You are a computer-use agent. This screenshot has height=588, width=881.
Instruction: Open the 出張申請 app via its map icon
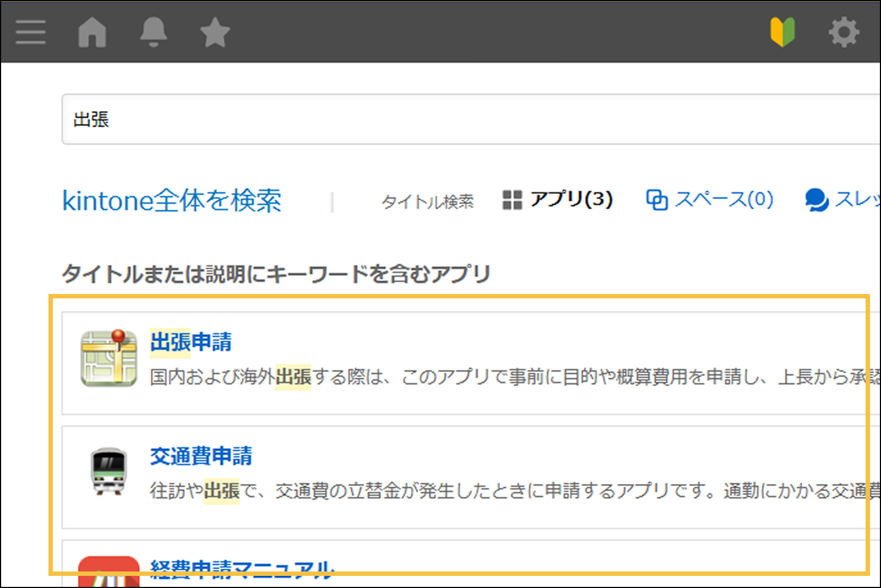[x=109, y=358]
